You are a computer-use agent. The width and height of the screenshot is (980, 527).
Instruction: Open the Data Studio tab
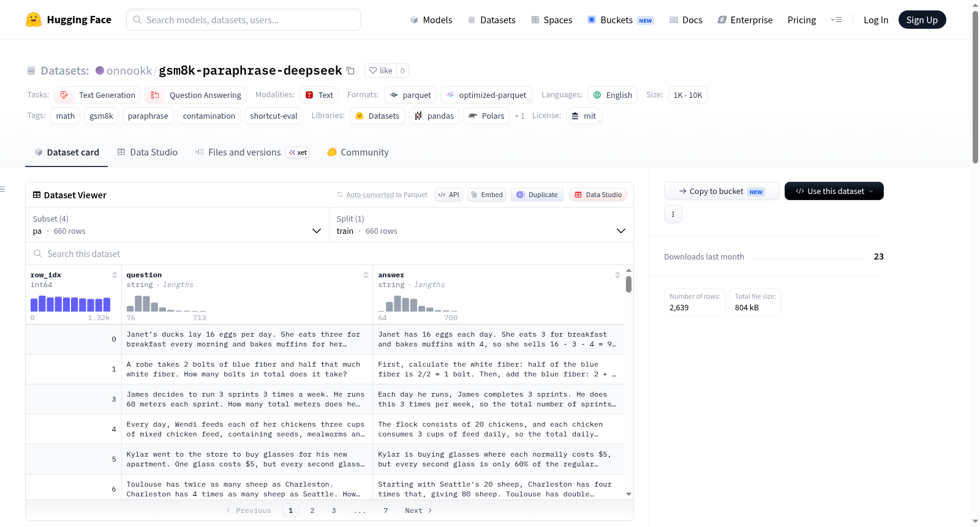coord(148,152)
